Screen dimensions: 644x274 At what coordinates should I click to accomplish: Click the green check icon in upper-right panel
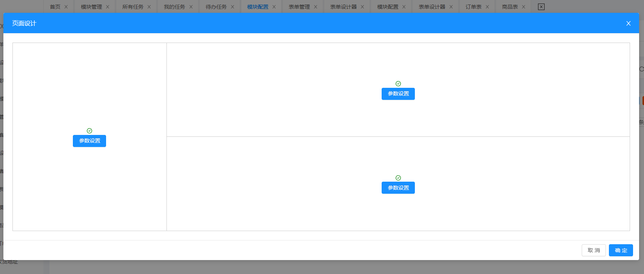pyautogui.click(x=398, y=84)
